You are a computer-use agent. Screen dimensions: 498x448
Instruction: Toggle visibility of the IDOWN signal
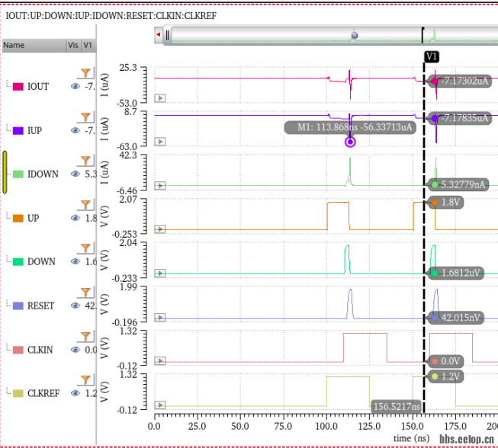[75, 174]
